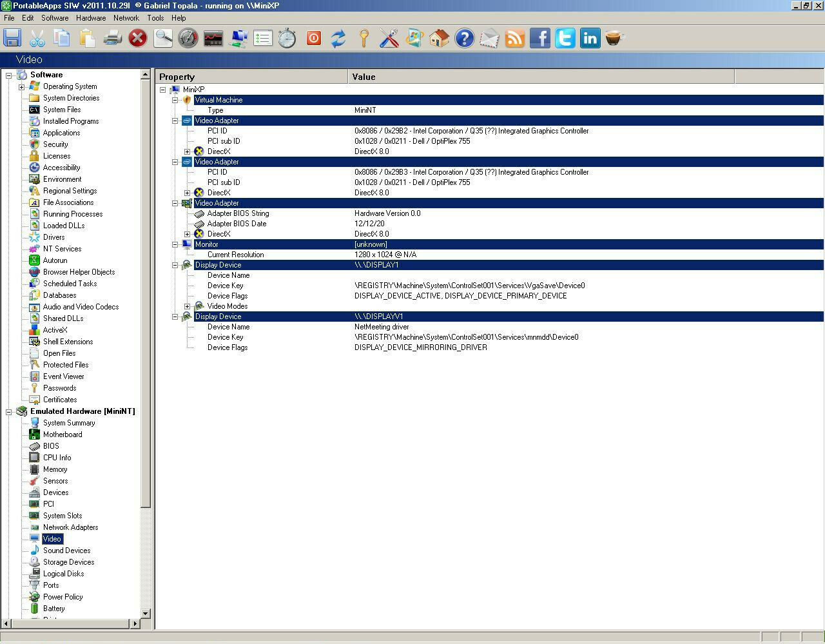The width and height of the screenshot is (825, 644).
Task: Click the red X stop toolbar icon
Action: coord(138,38)
